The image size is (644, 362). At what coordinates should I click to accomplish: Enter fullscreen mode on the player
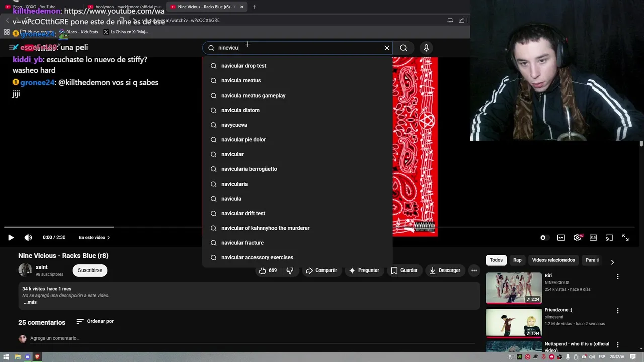[625, 238]
